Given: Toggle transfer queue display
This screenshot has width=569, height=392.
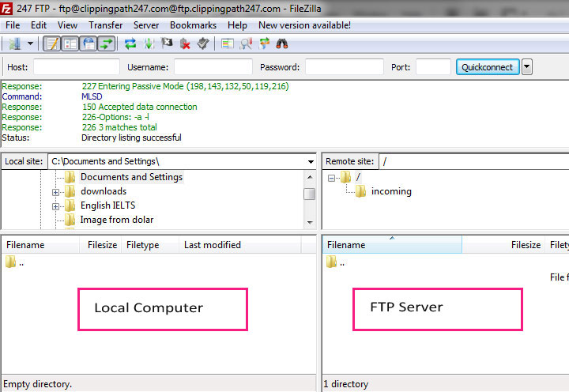Looking at the screenshot, I should [107, 44].
